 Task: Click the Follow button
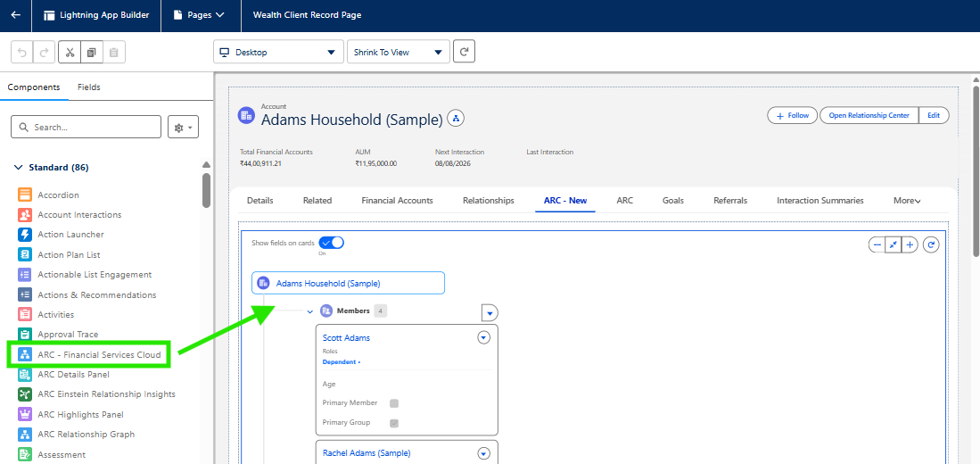pos(792,115)
